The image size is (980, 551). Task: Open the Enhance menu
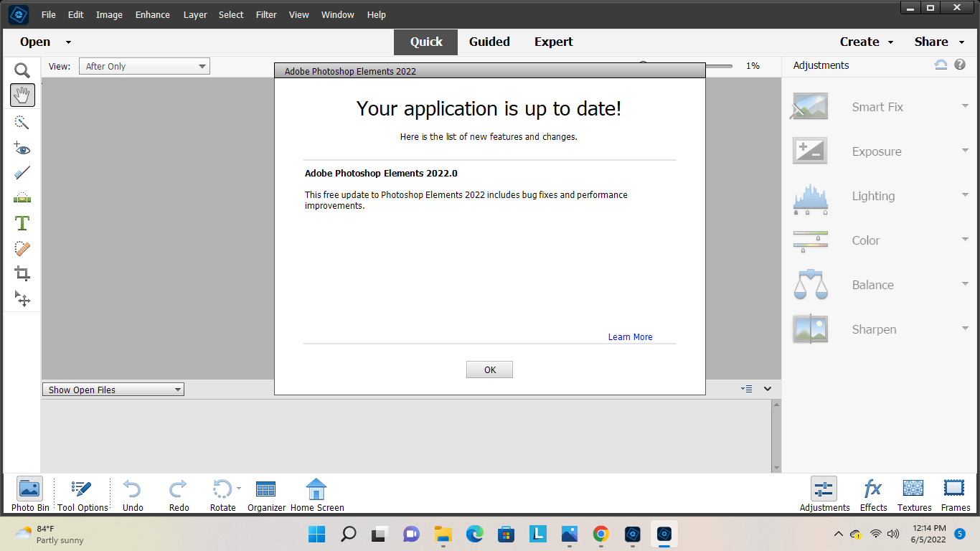[x=152, y=14]
